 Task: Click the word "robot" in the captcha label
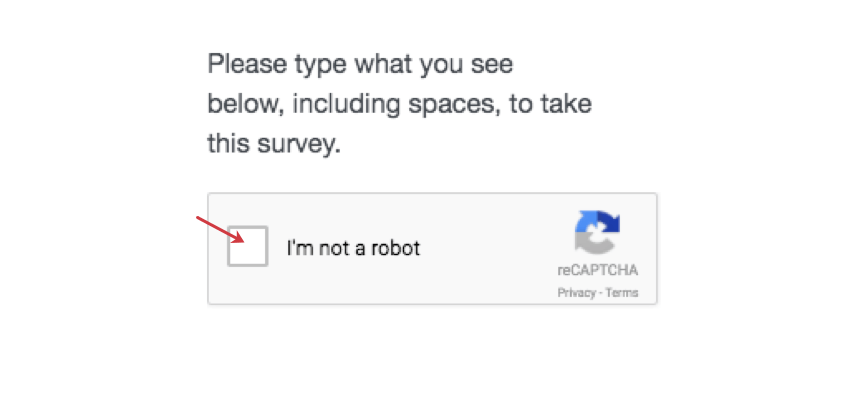[x=396, y=248]
